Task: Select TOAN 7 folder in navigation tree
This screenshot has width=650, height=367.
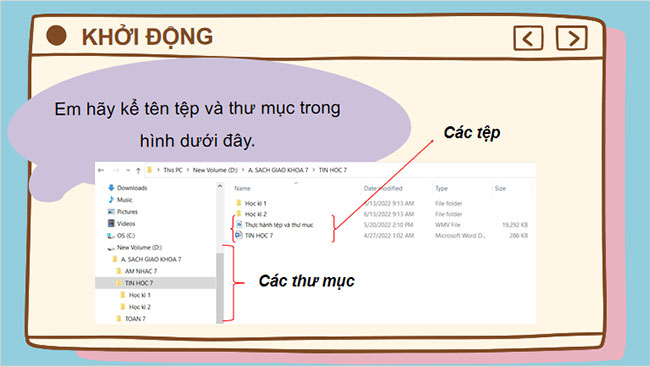Action: (x=135, y=319)
